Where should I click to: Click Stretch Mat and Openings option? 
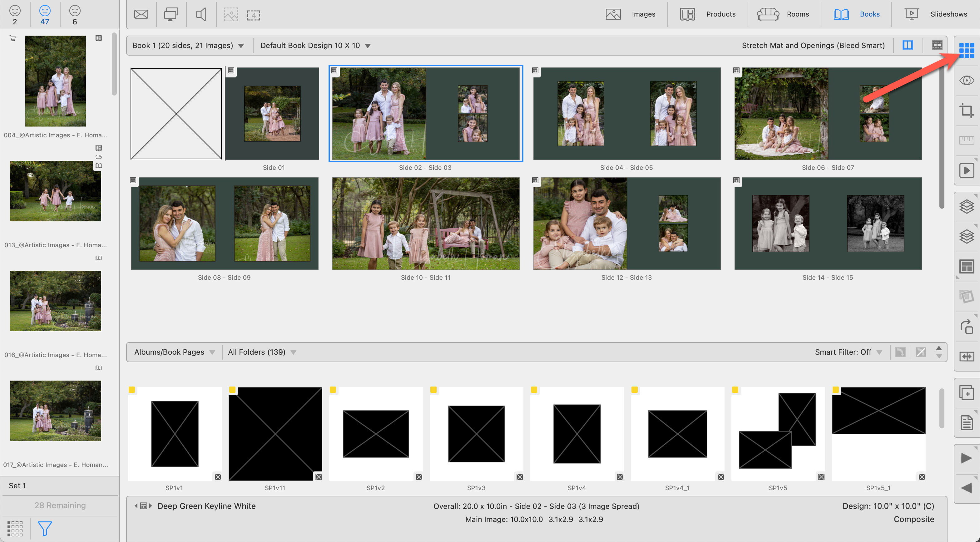coord(813,46)
